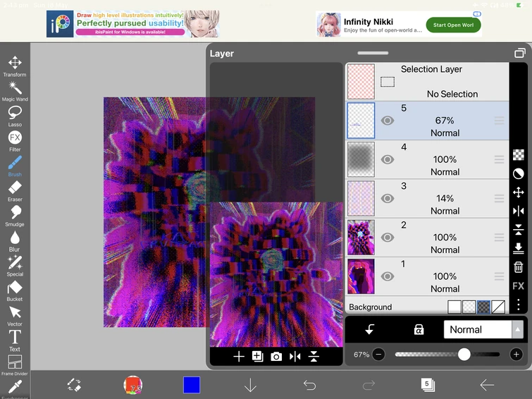The width and height of the screenshot is (532, 399).
Task: Delete layer using trash icon
Action: [518, 267]
